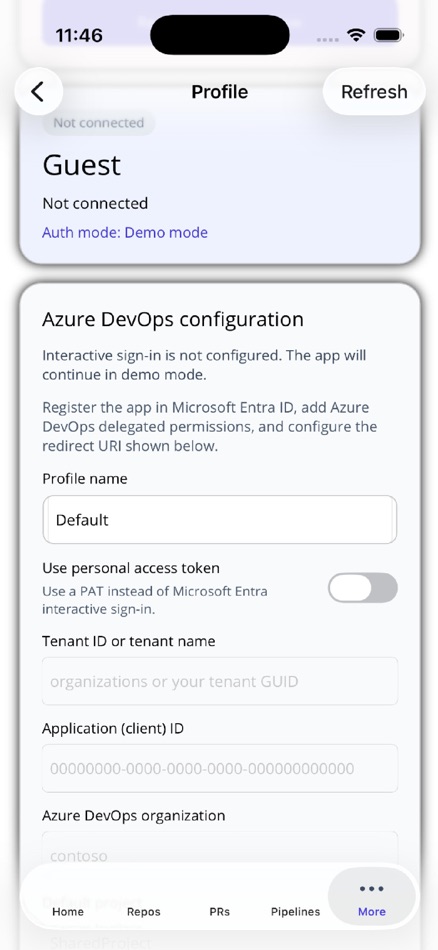Tap the 'Use a PAT instead' description
The image size is (438, 950).
154,600
